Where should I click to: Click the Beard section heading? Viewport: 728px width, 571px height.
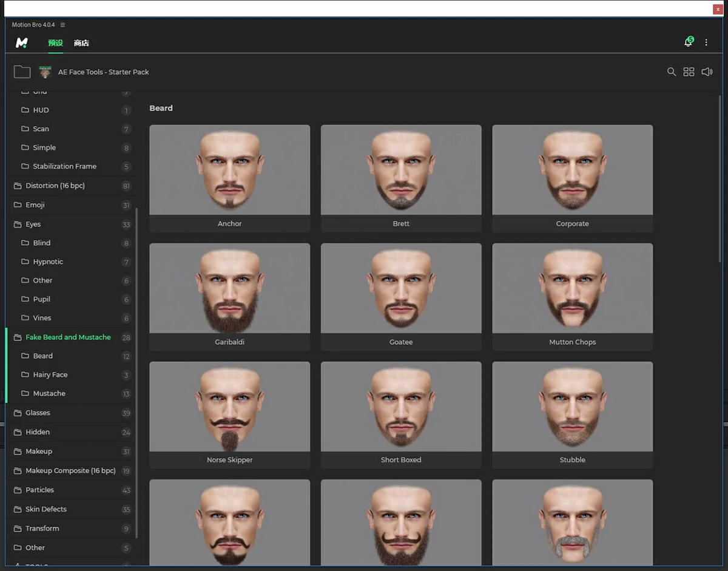pyautogui.click(x=161, y=108)
